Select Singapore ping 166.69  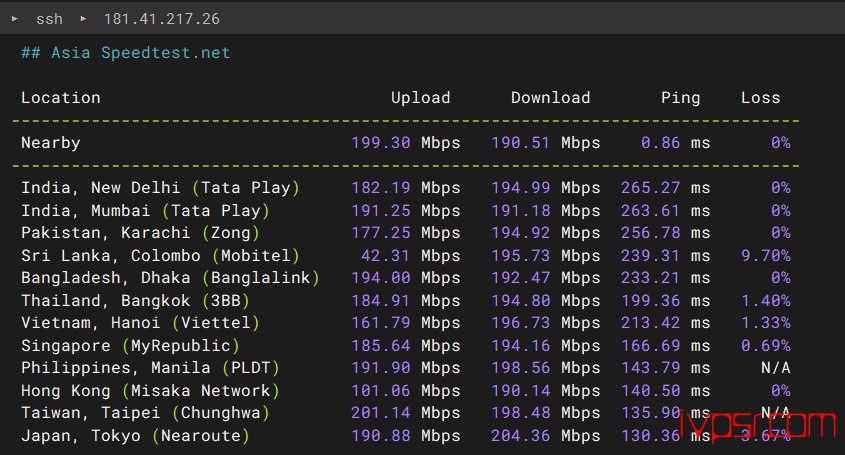tap(650, 346)
